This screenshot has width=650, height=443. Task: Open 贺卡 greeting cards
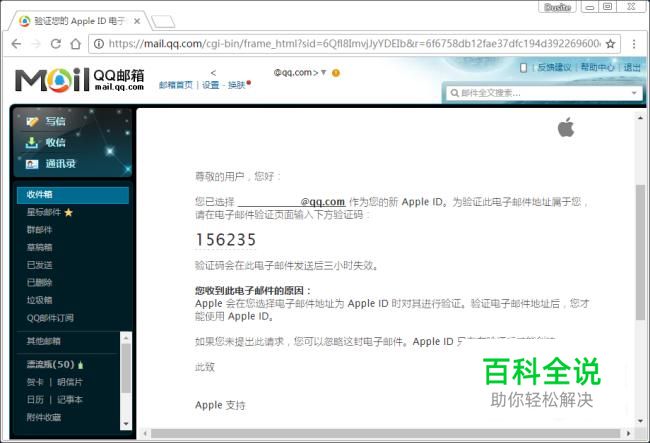tap(35, 382)
